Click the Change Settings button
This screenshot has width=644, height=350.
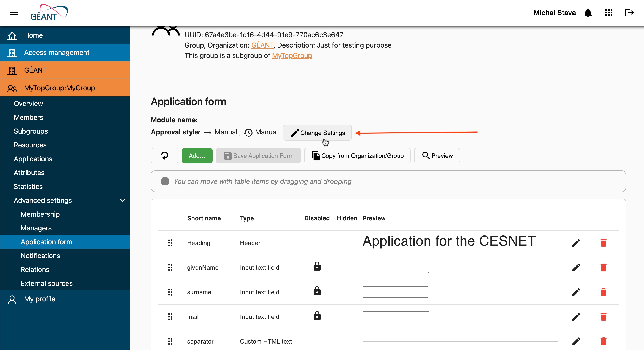(317, 133)
